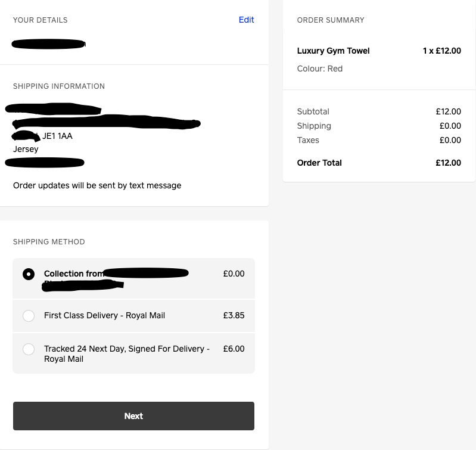Image resolution: width=476 pixels, height=450 pixels.
Task: Click the 1 x £12.00 quantity price
Action: [441, 51]
